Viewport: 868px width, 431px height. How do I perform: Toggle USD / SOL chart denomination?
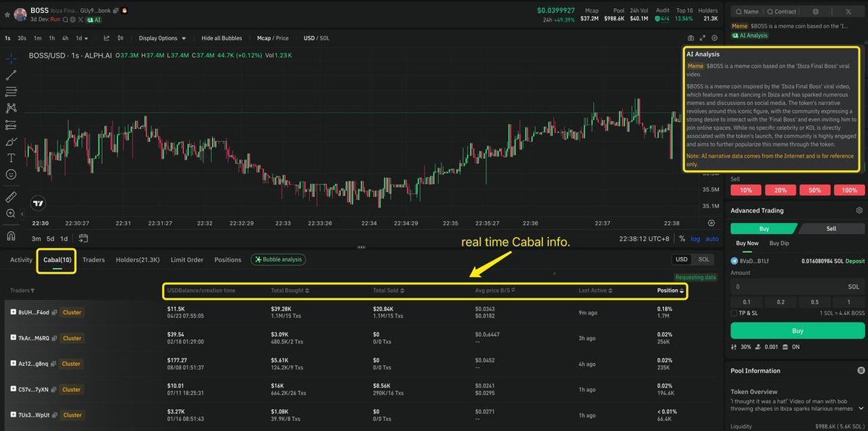point(316,38)
